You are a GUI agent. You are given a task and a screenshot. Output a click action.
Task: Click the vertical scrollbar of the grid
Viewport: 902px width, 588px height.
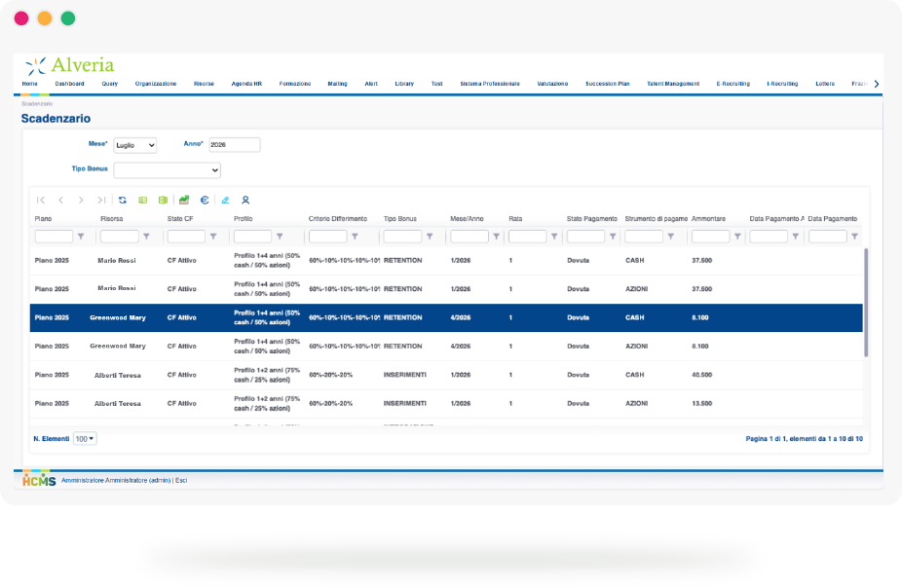865,292
